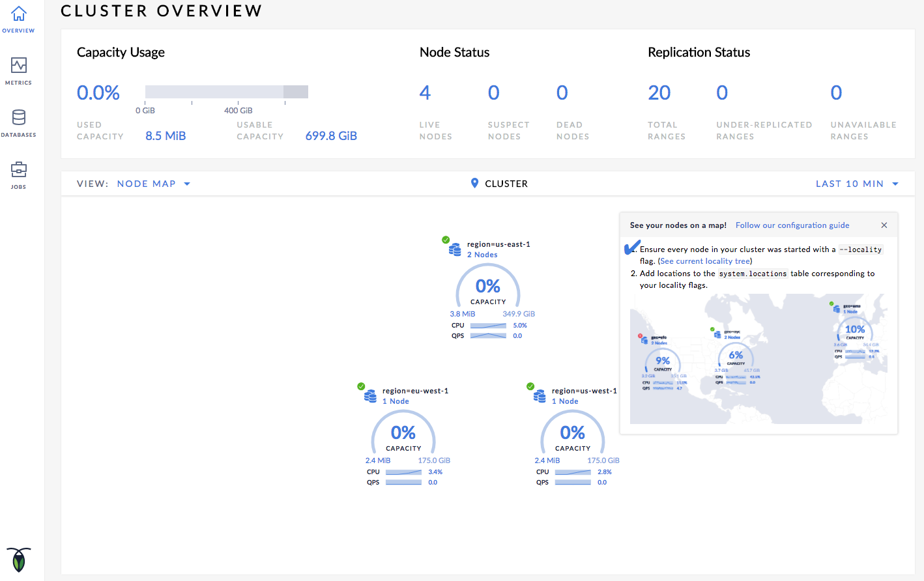Click the green health badge on us-west-1
The height and width of the screenshot is (581, 924).
click(x=530, y=386)
